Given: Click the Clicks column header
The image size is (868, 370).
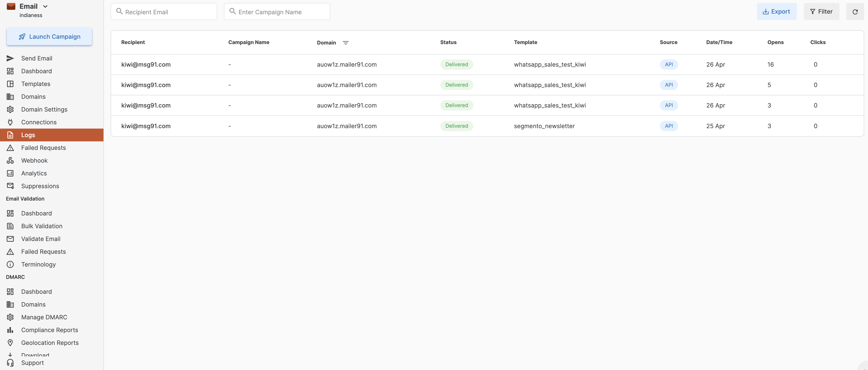Looking at the screenshot, I should 818,42.
